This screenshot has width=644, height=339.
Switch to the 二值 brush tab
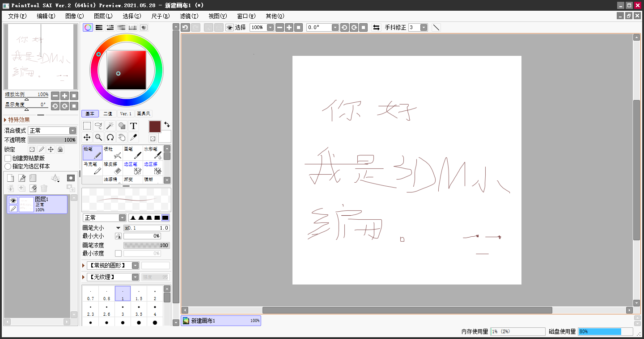tap(108, 113)
